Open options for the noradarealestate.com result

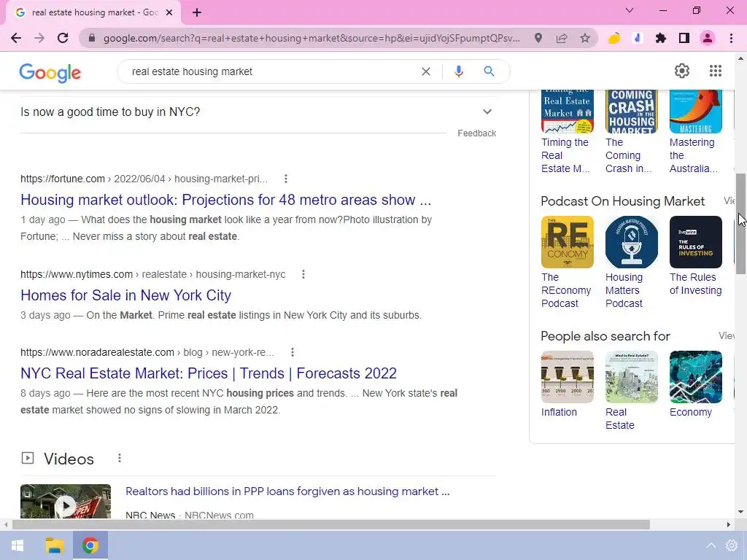click(x=292, y=352)
